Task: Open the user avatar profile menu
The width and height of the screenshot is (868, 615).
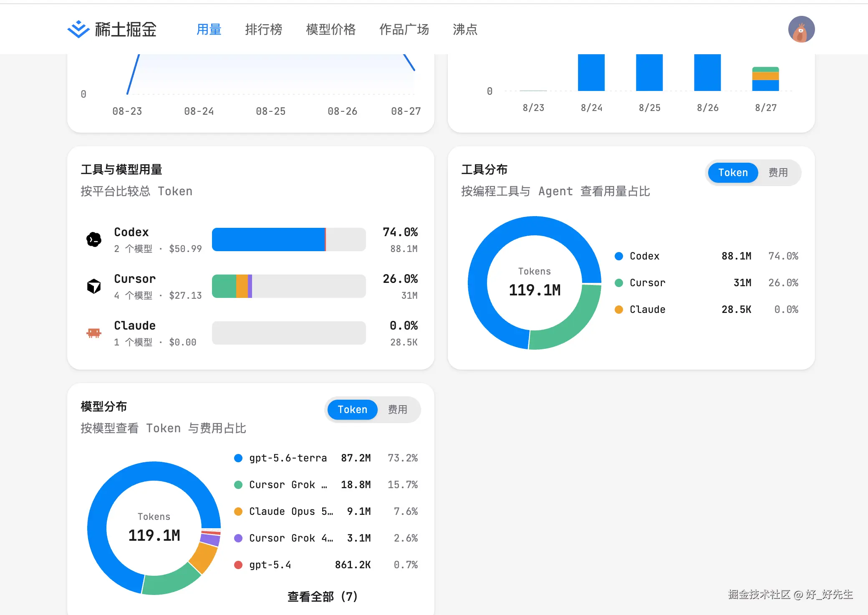Action: [801, 29]
